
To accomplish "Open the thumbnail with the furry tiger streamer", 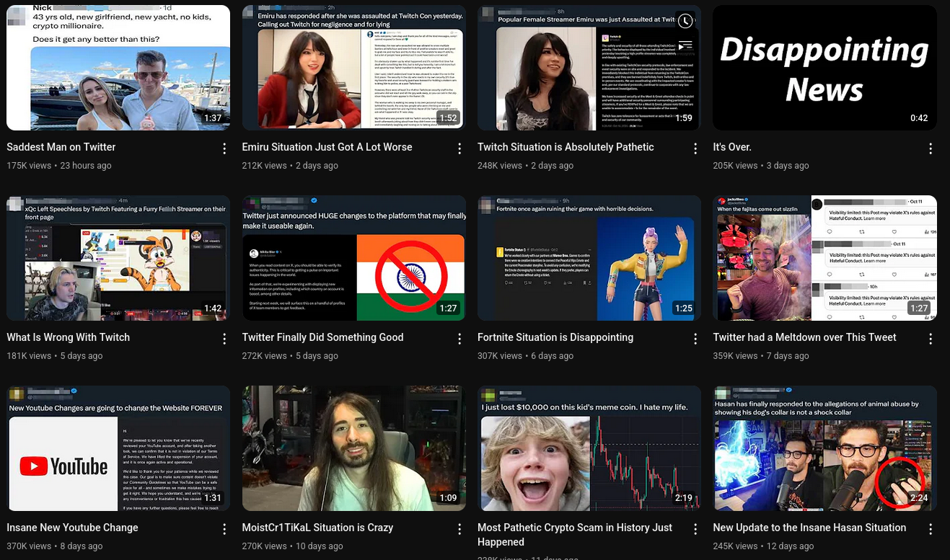I will pyautogui.click(x=118, y=258).
